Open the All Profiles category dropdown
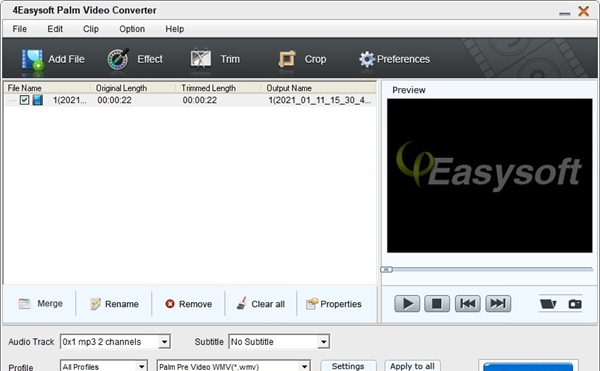The image size is (600, 371). (x=141, y=366)
